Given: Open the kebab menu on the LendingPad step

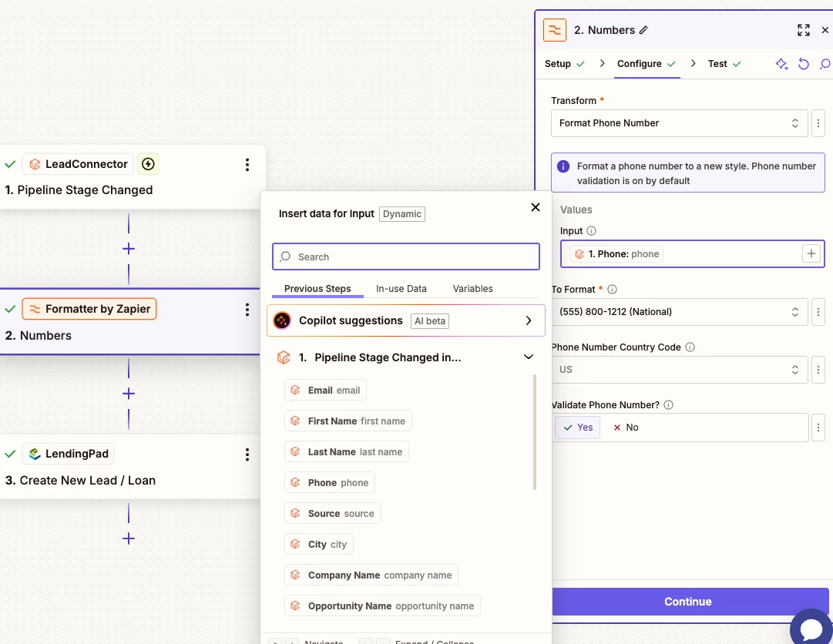Looking at the screenshot, I should coord(247,454).
